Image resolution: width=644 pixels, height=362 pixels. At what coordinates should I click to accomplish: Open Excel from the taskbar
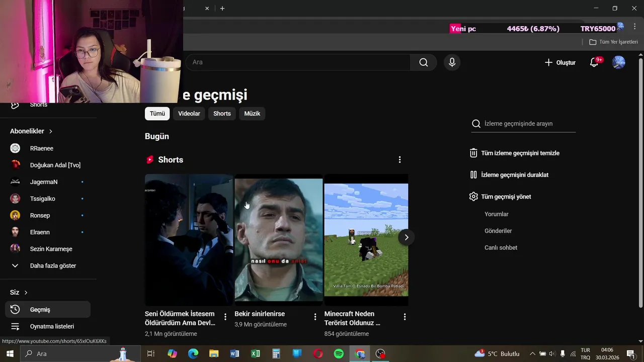pyautogui.click(x=256, y=353)
